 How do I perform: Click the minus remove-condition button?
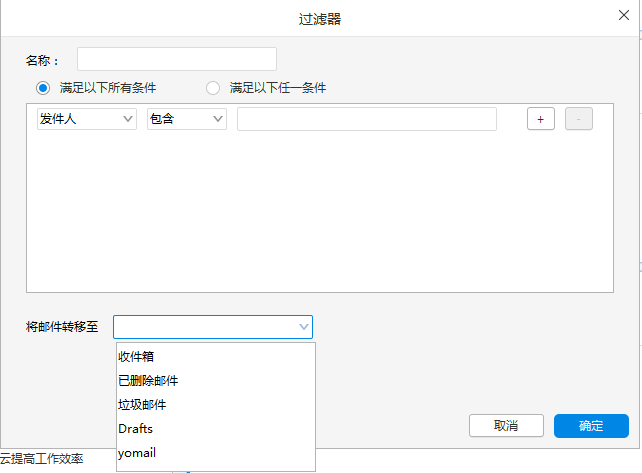click(579, 119)
